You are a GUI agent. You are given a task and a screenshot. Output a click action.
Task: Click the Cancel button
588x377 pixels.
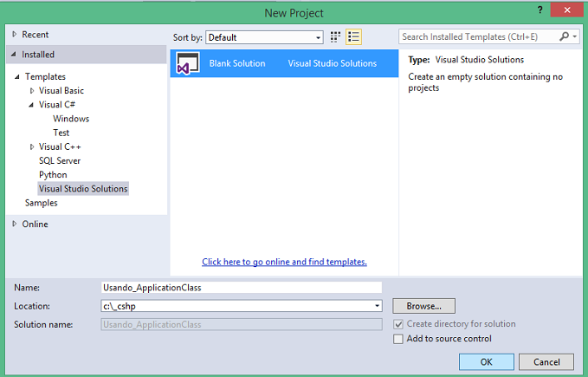(x=546, y=362)
